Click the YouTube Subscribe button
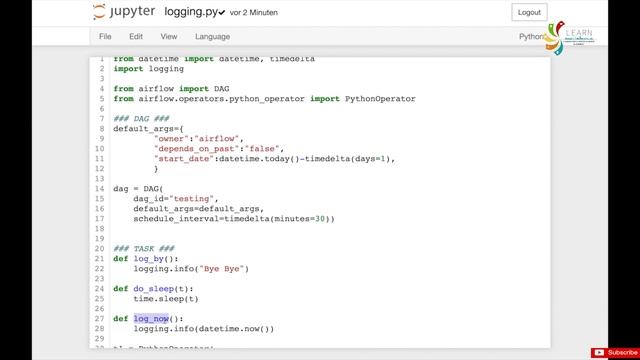 point(615,353)
